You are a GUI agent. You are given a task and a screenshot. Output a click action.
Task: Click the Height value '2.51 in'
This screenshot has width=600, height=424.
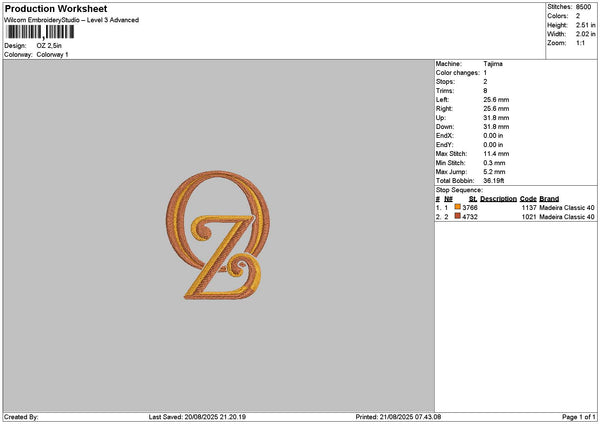point(585,25)
